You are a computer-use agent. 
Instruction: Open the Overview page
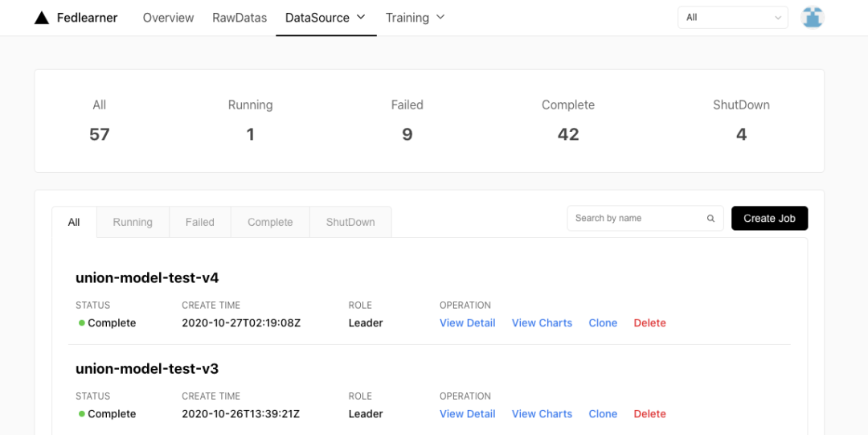[168, 18]
